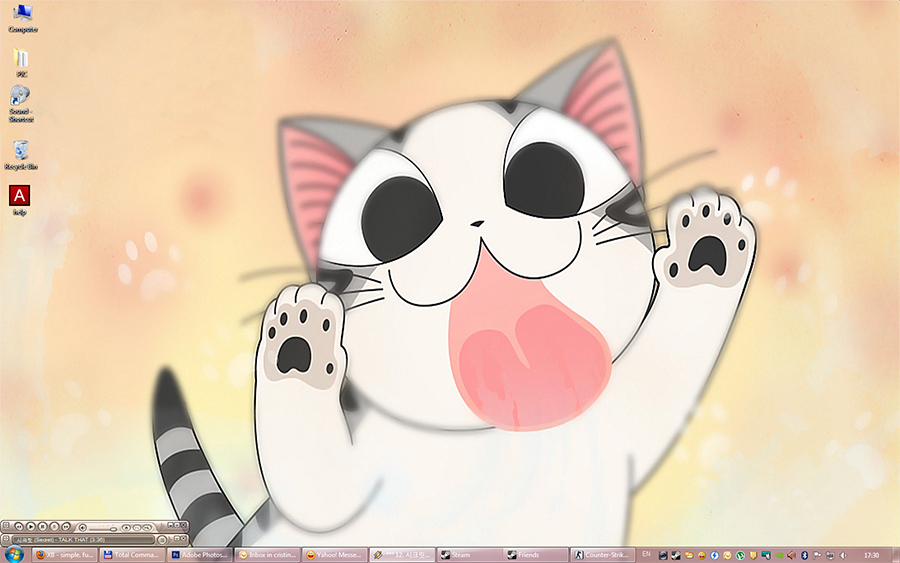Open the Bluetooth tray icon
This screenshot has width=900, height=563.
pos(804,555)
